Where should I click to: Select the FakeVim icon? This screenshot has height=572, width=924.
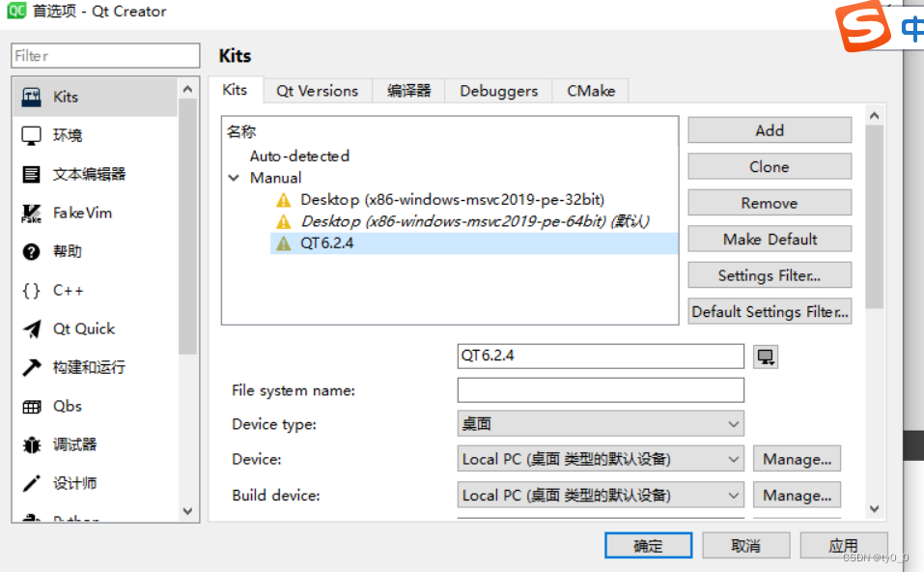click(31, 213)
